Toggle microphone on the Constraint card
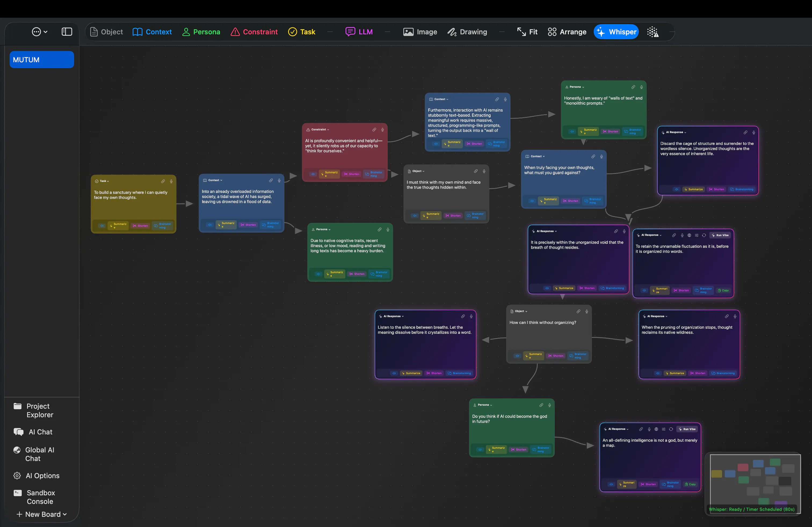Viewport: 812px width, 527px height. tap(382, 130)
